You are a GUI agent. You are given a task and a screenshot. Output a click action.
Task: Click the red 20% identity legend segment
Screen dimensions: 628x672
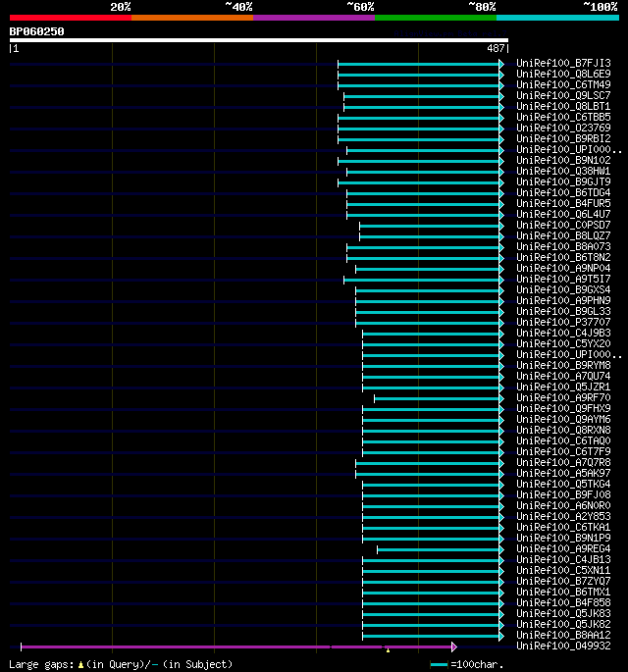pos(71,18)
